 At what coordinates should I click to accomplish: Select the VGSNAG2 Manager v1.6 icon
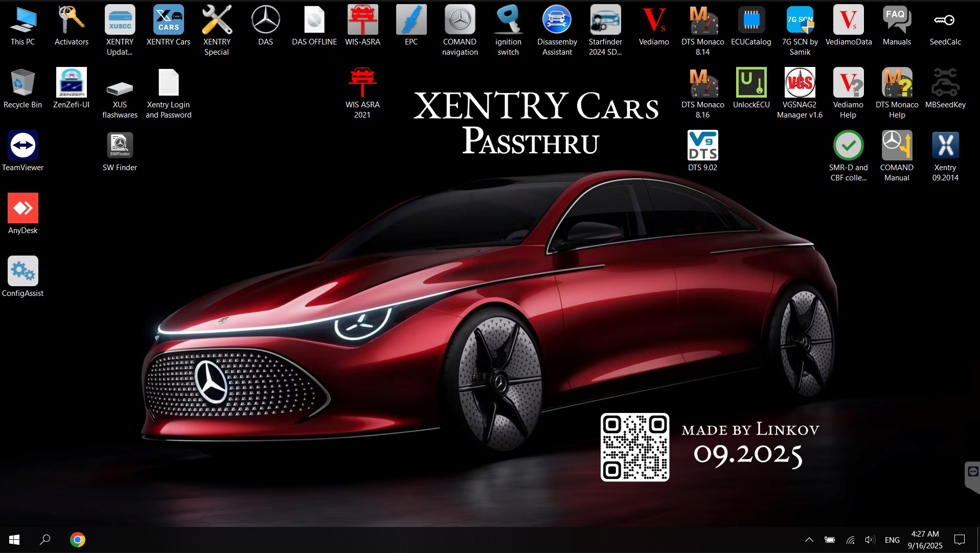click(800, 83)
